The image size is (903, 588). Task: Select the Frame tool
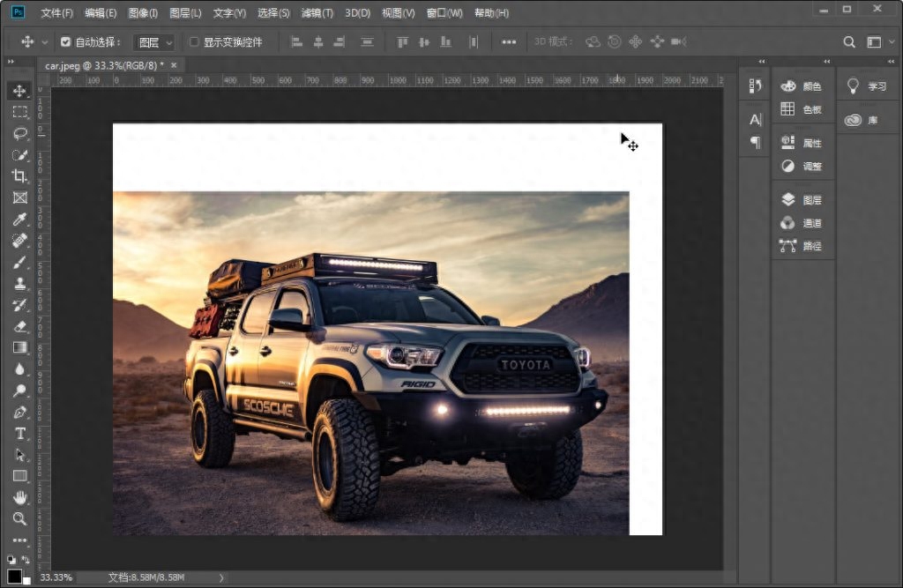tap(19, 197)
